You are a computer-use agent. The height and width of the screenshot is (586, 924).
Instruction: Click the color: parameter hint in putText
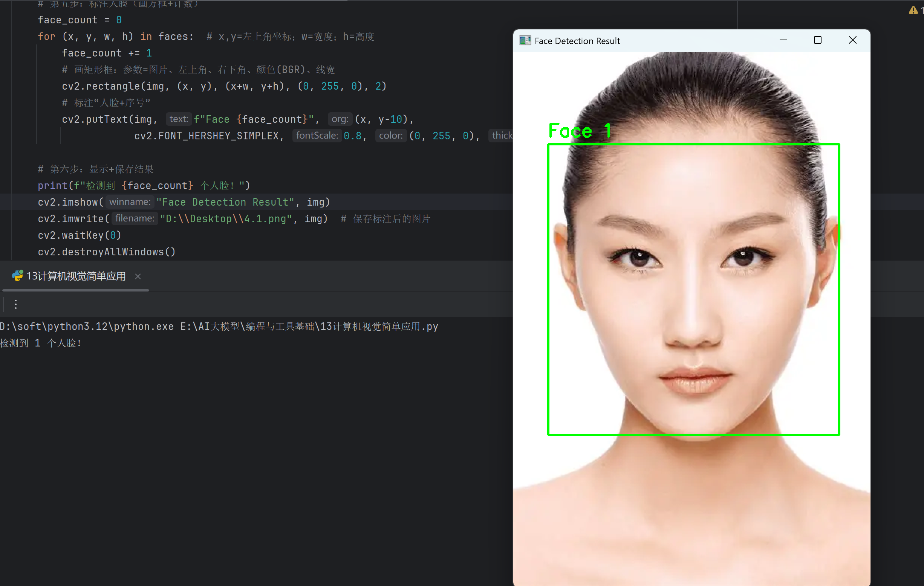click(391, 135)
